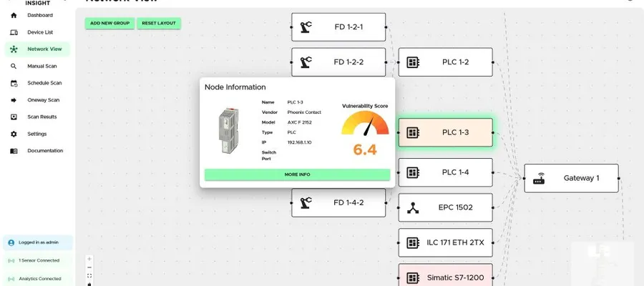This screenshot has height=286, width=644.
Task: Zoom out on the network canvas
Action: coord(89,267)
